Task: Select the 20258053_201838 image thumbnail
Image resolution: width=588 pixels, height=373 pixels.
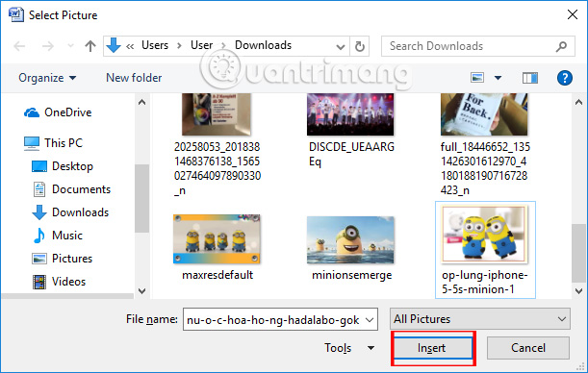Action: (217, 114)
